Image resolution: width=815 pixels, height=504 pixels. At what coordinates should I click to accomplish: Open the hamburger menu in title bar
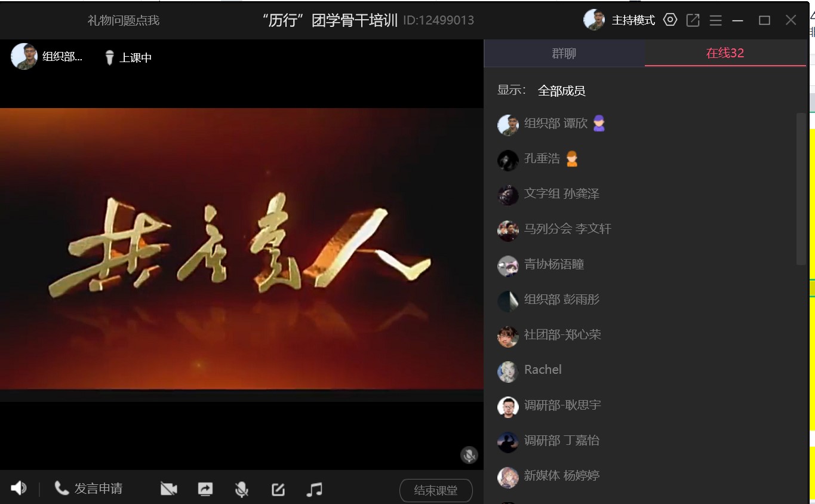coord(715,20)
